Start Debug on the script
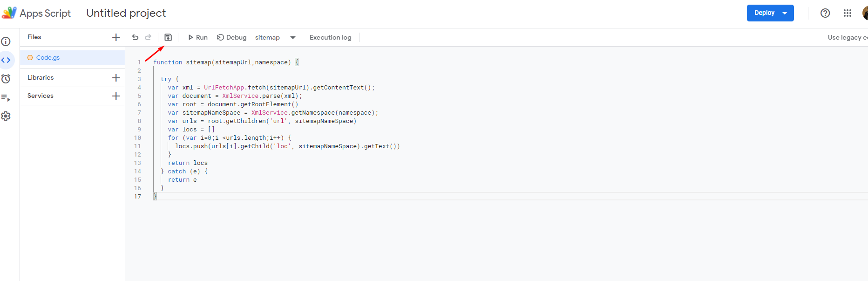This screenshot has height=281, width=868. [x=231, y=37]
